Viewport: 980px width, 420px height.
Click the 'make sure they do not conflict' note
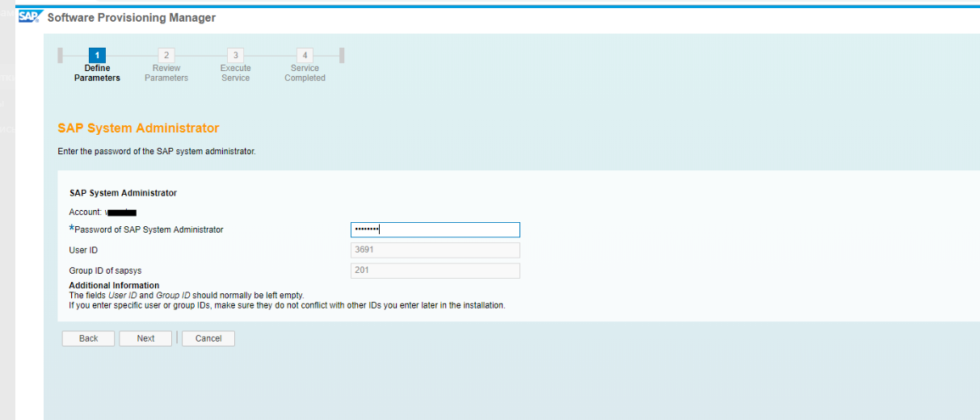(287, 305)
